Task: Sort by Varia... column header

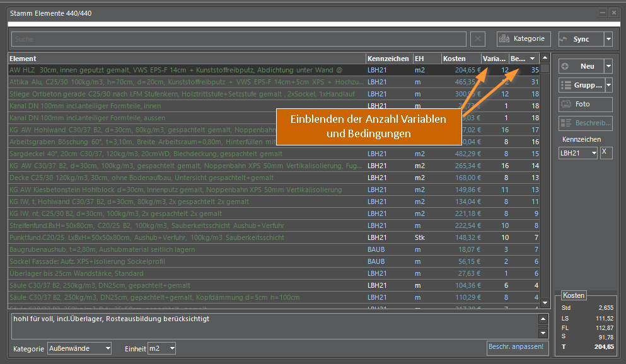Action: [495, 59]
